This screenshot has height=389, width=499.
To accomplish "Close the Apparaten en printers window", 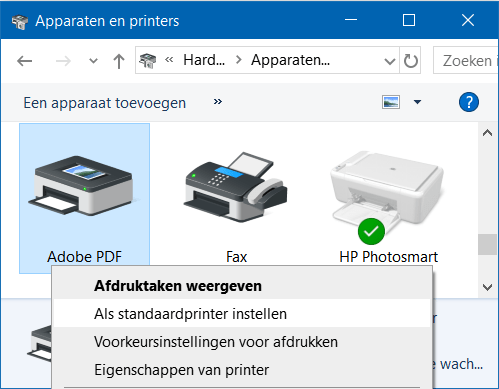I will coord(468,20).
